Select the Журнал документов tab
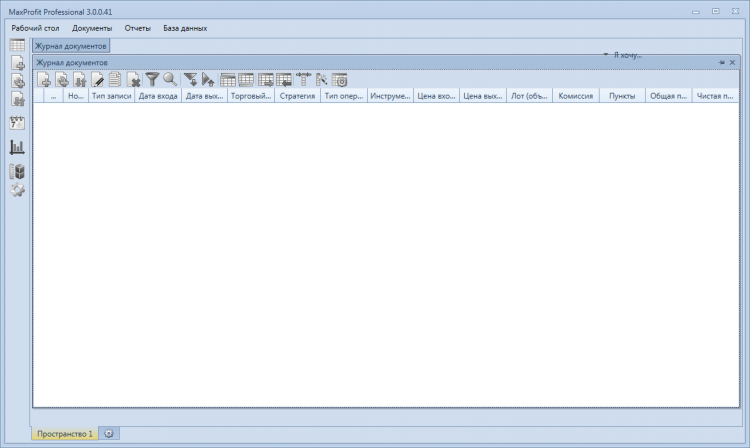 (x=71, y=46)
